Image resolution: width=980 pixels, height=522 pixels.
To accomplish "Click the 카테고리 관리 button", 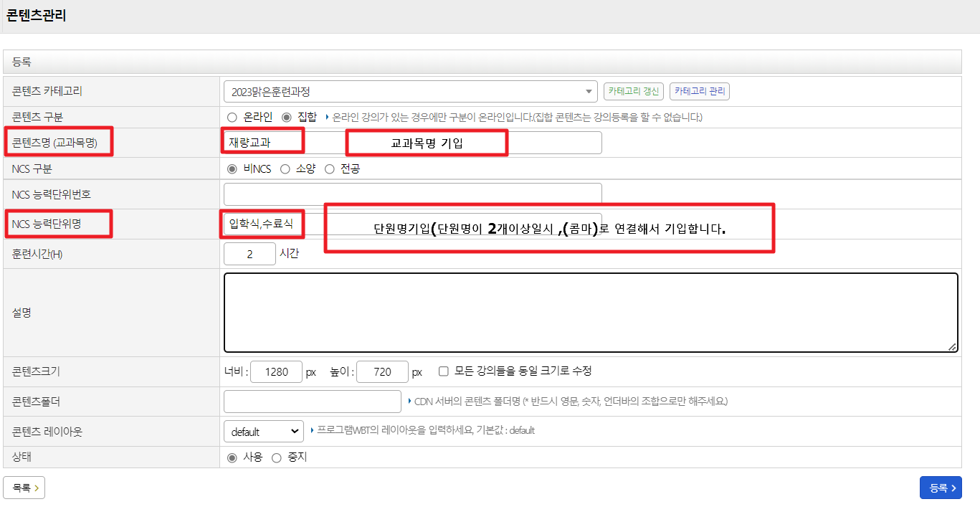I will [699, 91].
